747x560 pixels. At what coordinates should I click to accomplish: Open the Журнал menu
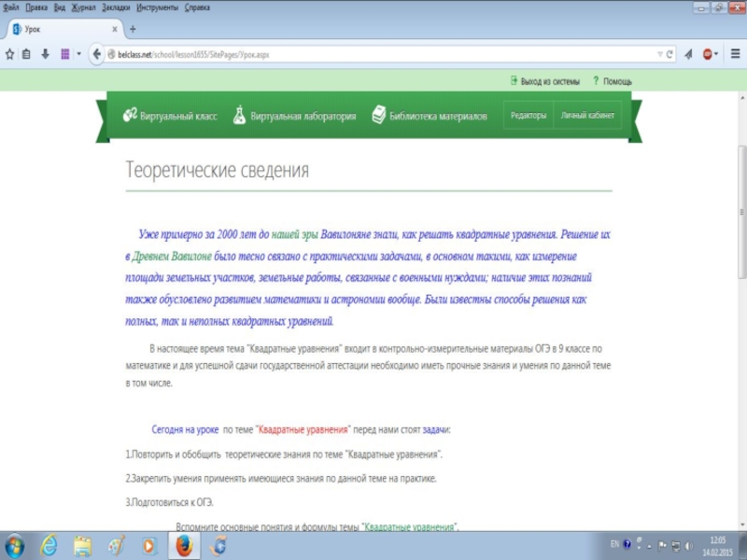84,7
